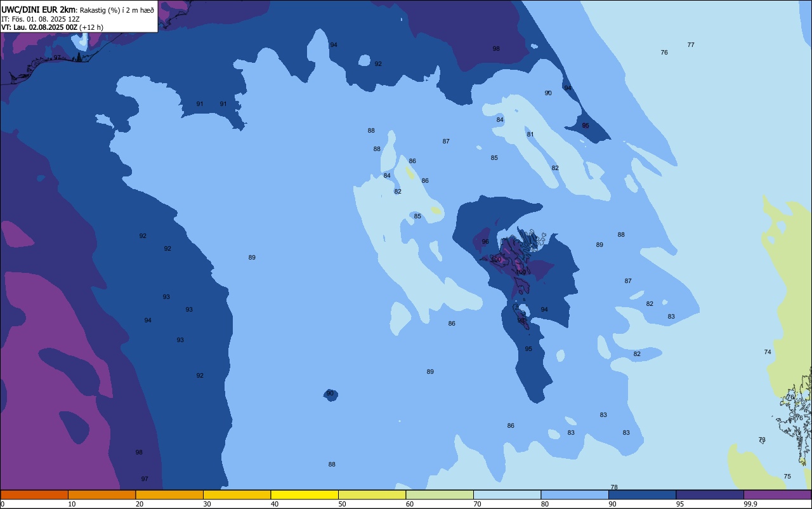
Task: Click the 'VT: Lau. 02.08.2025 00Z' line
Action: [x=39, y=27]
